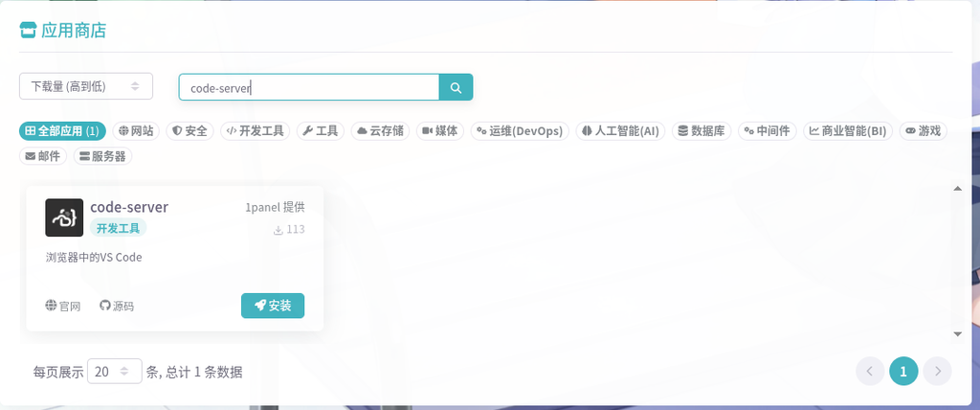The width and height of the screenshot is (980, 410).
Task: Click the code-server search input field
Action: tap(309, 87)
